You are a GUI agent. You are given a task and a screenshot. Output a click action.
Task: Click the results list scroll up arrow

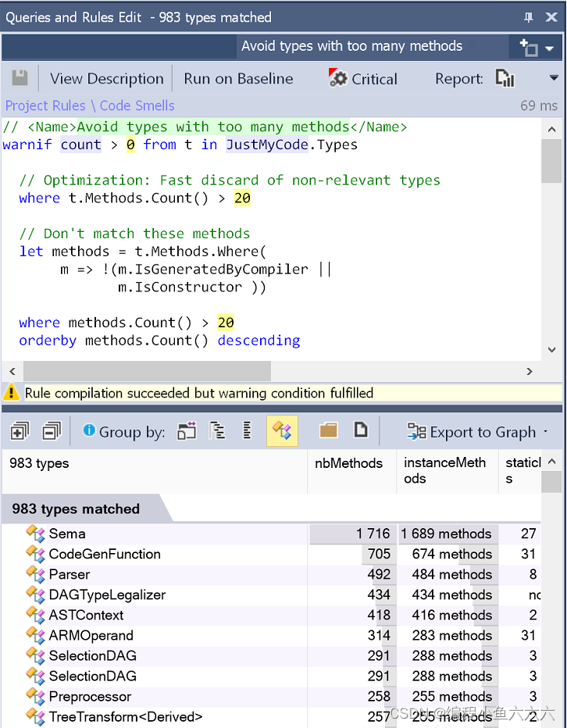pyautogui.click(x=551, y=462)
